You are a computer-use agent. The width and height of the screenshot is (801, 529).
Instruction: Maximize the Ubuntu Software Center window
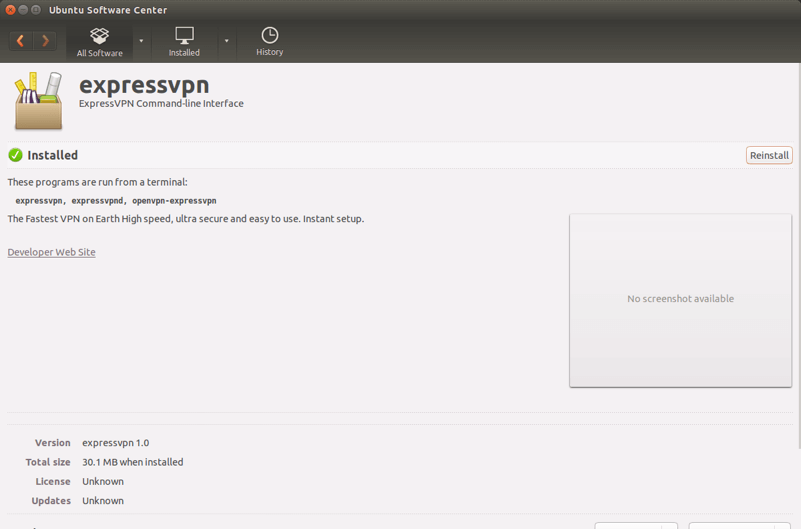[36, 10]
